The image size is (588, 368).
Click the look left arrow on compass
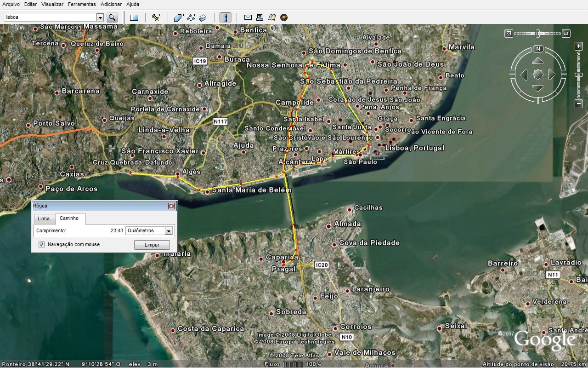[x=524, y=75]
